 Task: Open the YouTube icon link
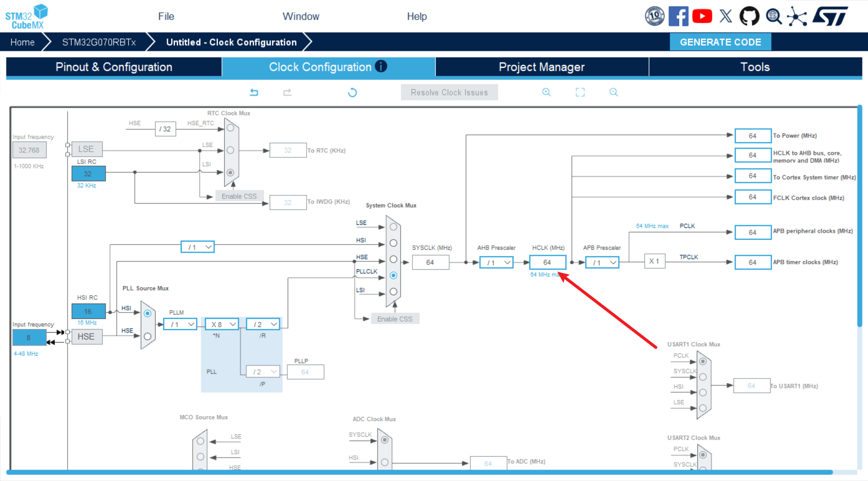(x=702, y=16)
